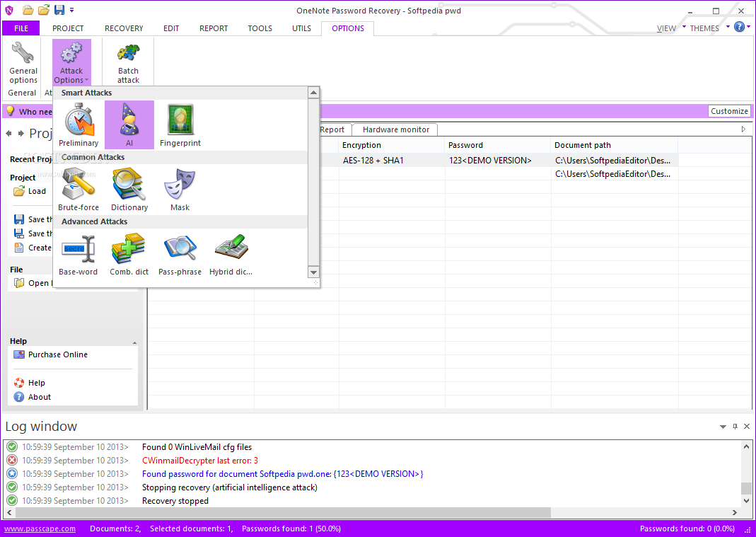Screen dimensions: 756x537
Task: Click the Password column header
Action: 497,145
